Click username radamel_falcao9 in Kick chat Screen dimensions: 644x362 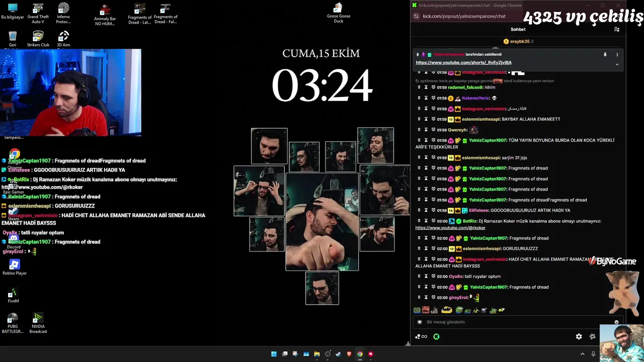tap(465, 87)
